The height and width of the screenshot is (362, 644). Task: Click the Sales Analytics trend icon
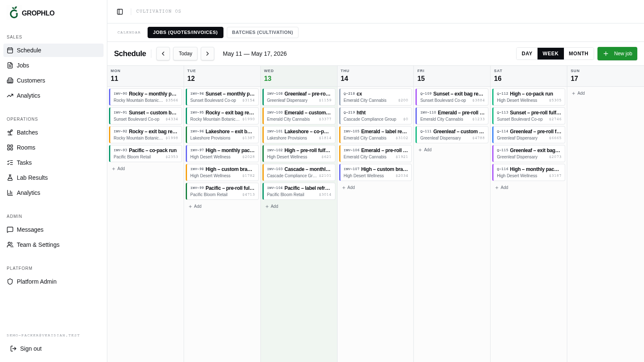pyautogui.click(x=10, y=96)
